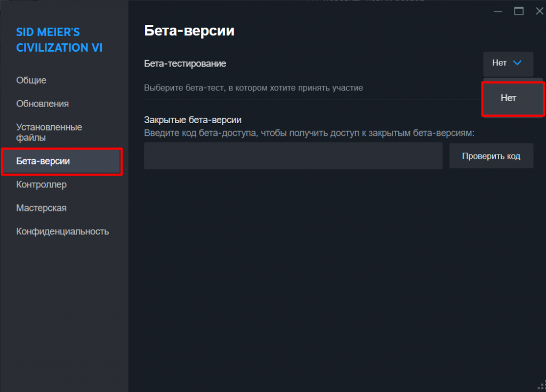The image size is (546, 392).
Task: Click the Бета-тестирование label
Action: [185, 64]
